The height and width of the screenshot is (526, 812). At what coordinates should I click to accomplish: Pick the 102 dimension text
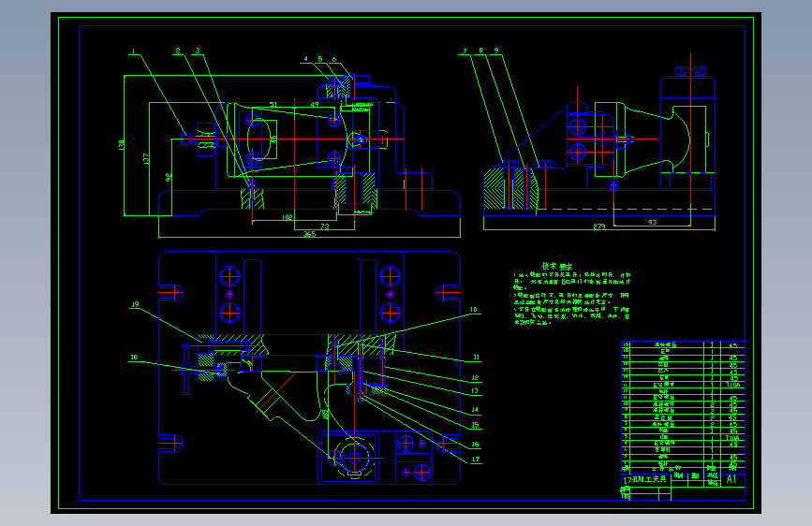(288, 217)
